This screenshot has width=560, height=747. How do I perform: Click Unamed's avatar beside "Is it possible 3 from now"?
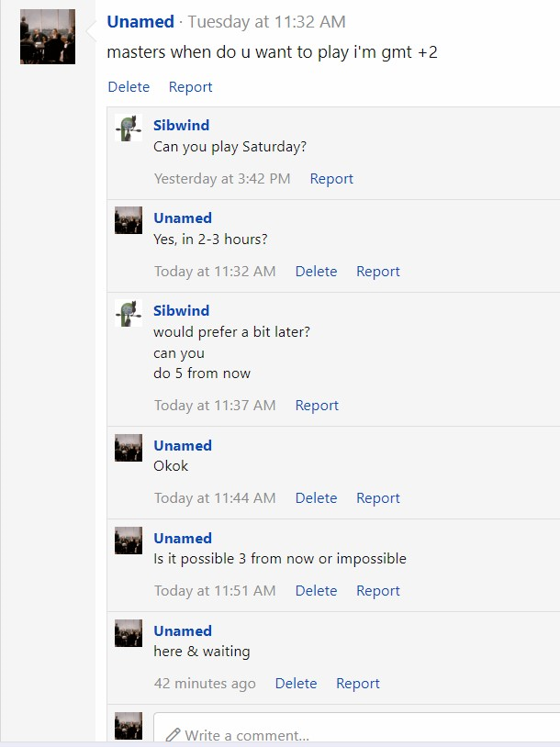point(129,541)
